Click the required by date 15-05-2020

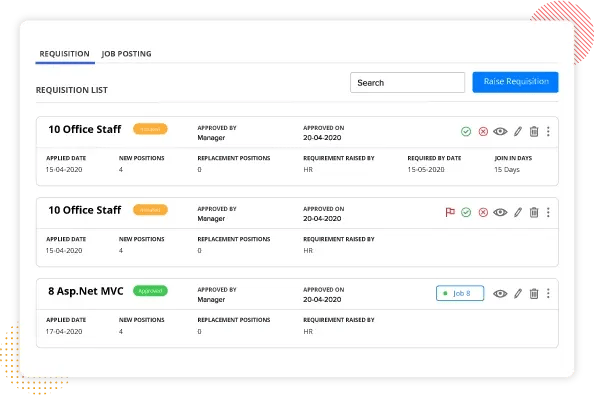426,169
